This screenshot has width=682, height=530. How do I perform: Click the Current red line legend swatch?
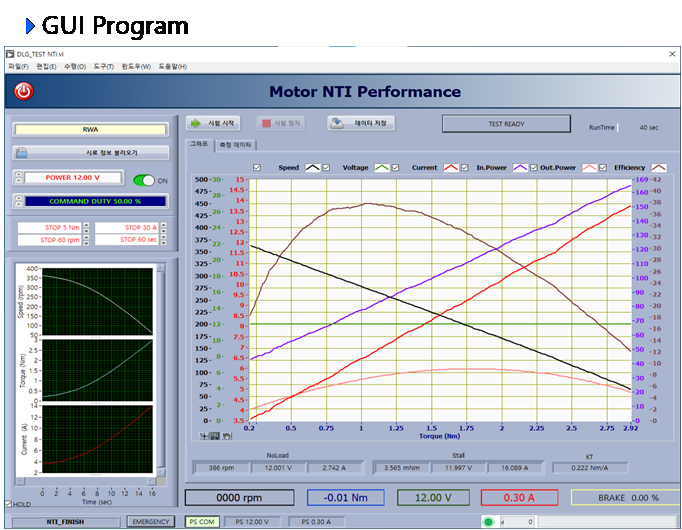coord(451,168)
